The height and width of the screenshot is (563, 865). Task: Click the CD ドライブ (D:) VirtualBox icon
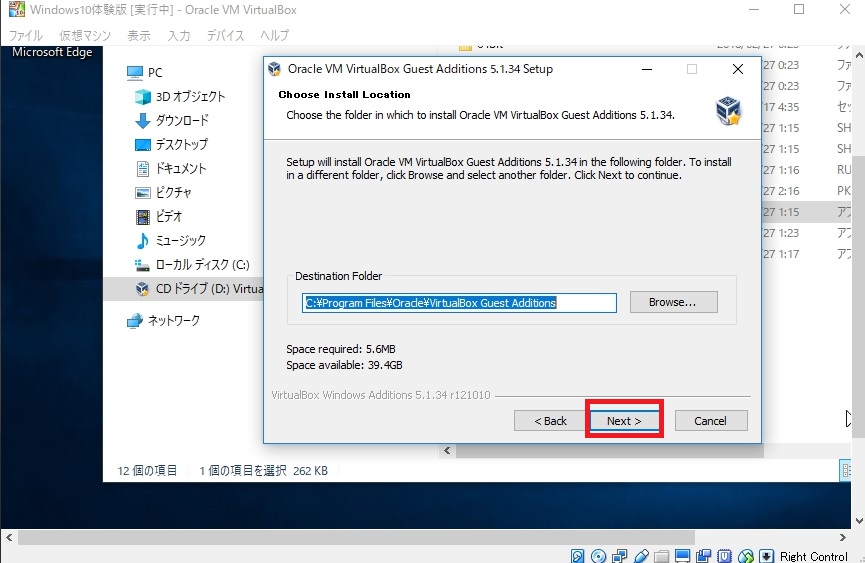tap(142, 289)
